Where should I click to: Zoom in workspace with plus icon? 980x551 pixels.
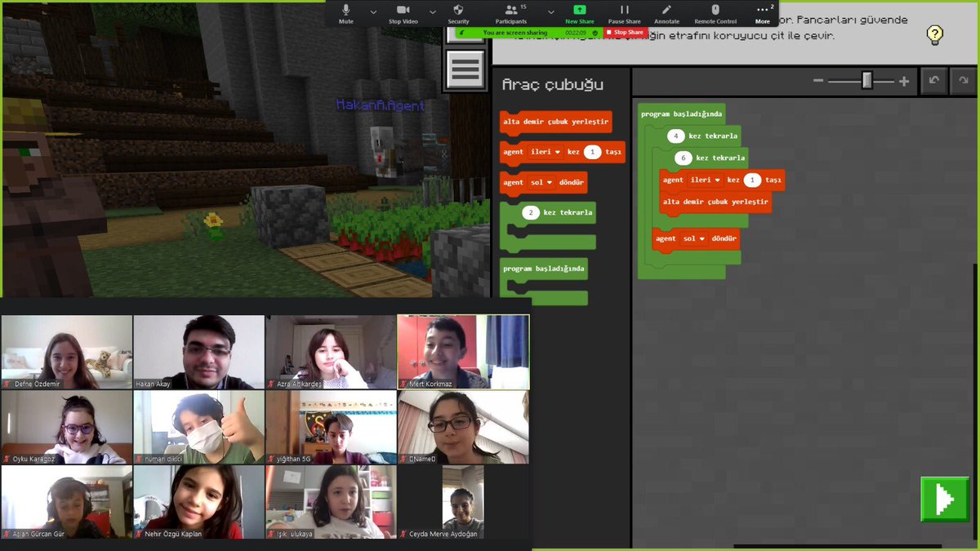[904, 81]
